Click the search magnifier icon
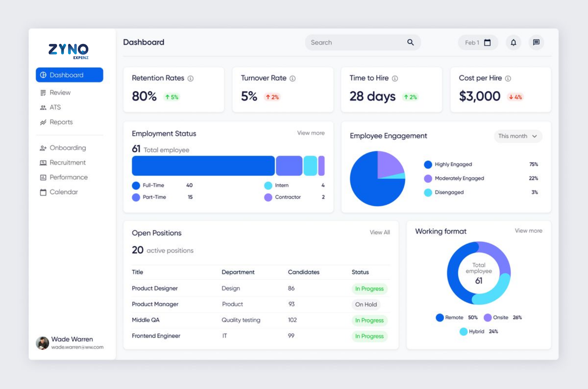 pos(410,43)
